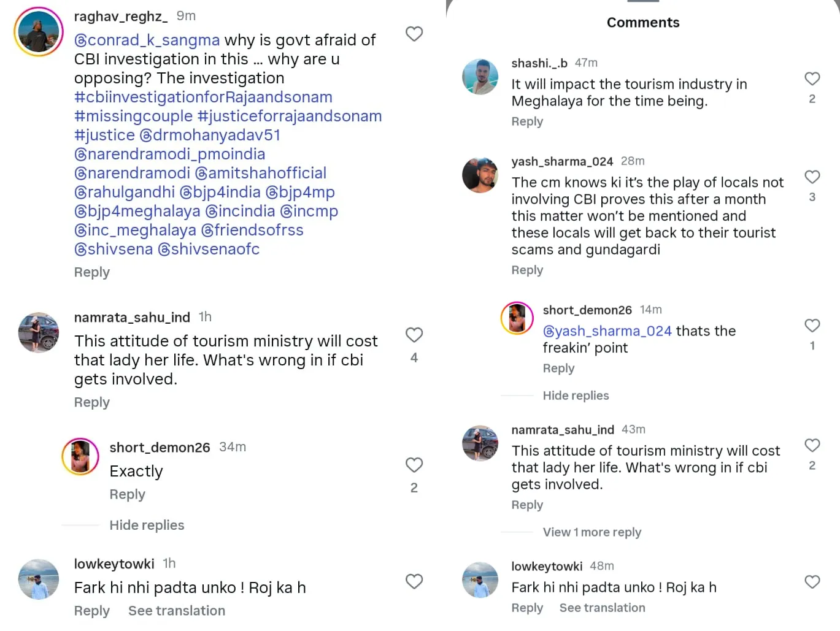Open raghav_reghz_'s profile picture

click(39, 32)
